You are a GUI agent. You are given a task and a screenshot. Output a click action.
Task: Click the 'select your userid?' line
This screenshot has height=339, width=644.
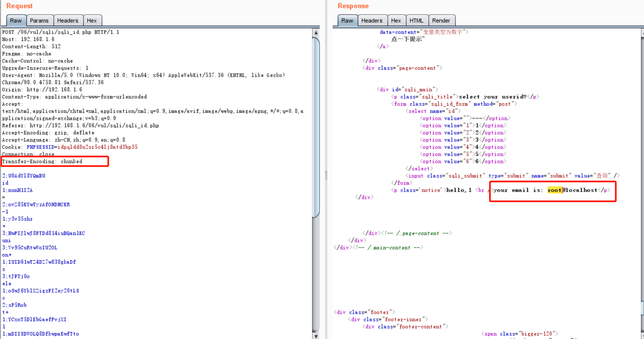(465, 97)
